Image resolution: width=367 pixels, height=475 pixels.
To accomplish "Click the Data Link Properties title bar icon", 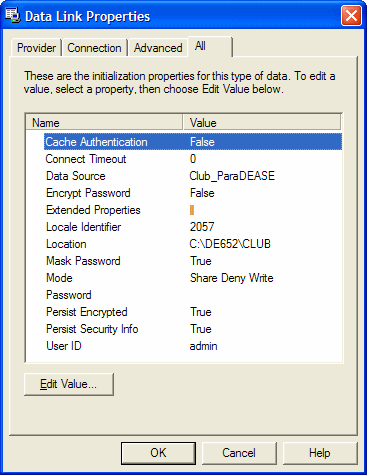I will coord(13,16).
